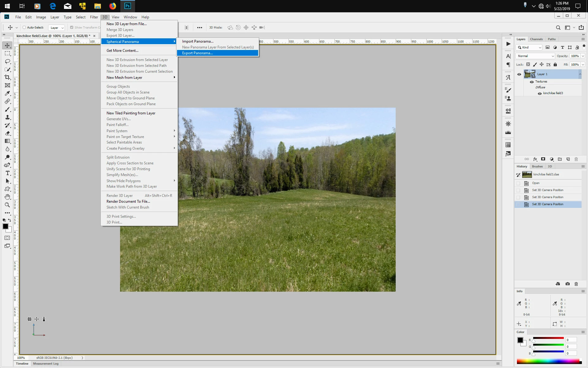Image resolution: width=588 pixels, height=368 pixels.
Task: Enable the Auto-Select checkbox
Action: (24, 27)
